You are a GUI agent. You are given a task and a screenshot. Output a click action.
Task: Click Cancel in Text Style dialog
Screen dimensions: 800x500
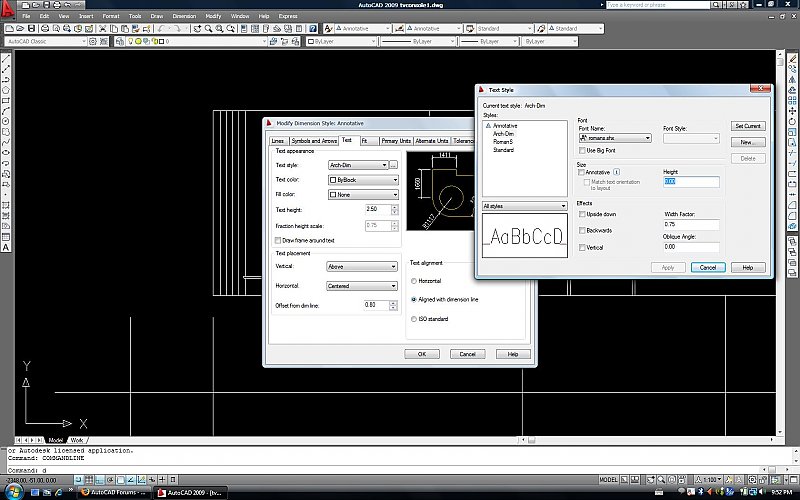(708, 267)
